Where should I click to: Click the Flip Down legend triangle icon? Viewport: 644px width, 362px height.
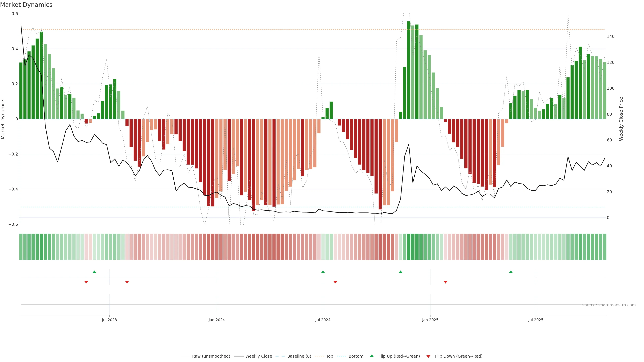coord(428,356)
